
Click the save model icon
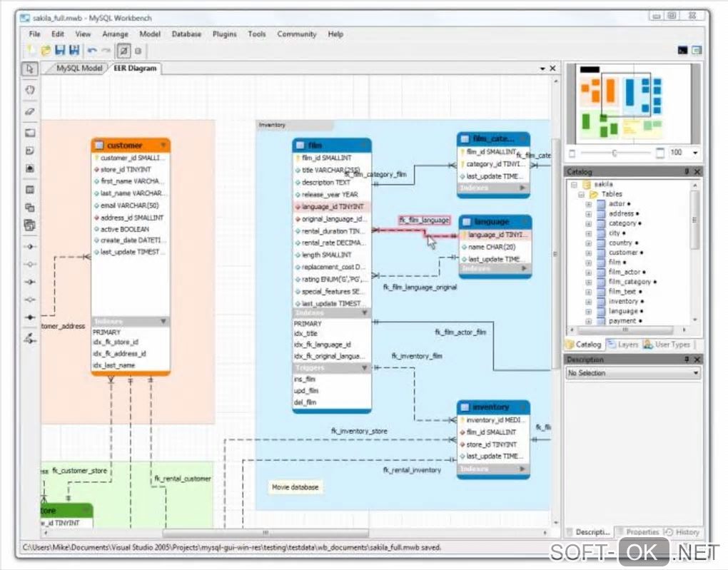tap(60, 50)
